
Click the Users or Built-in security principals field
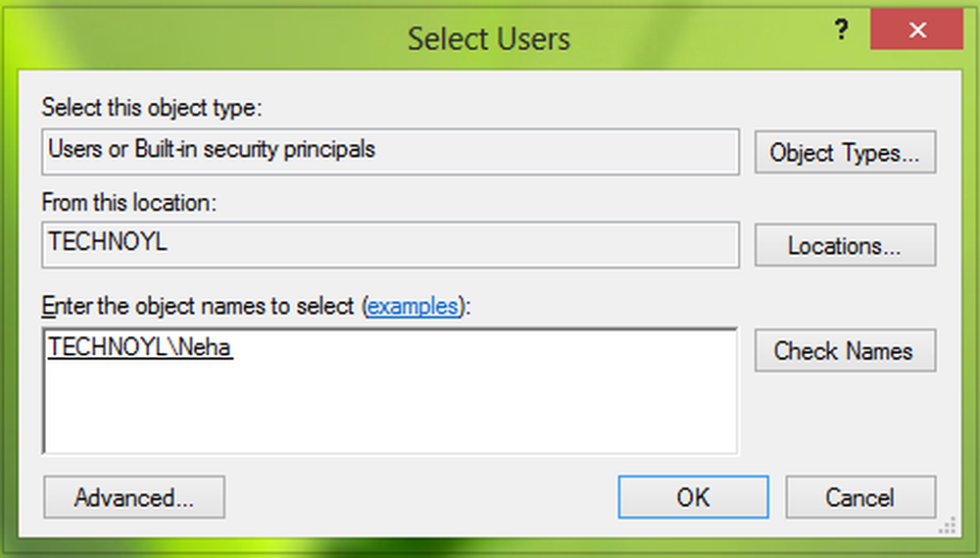[x=390, y=152]
